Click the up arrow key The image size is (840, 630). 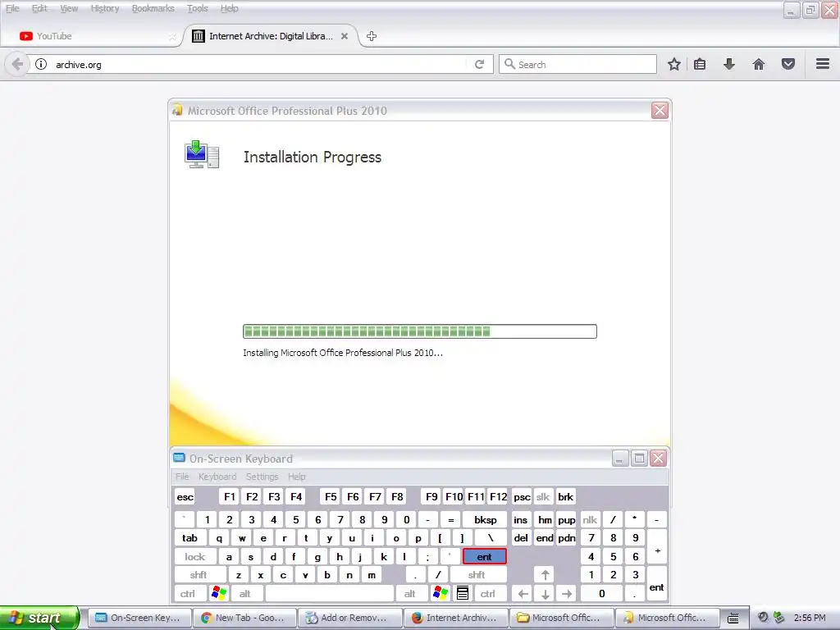(545, 575)
